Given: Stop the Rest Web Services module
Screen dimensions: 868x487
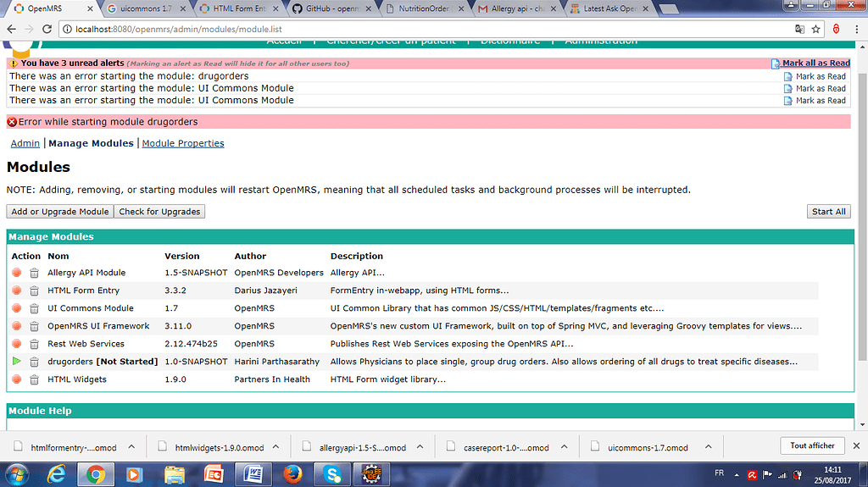Looking at the screenshot, I should point(16,344).
